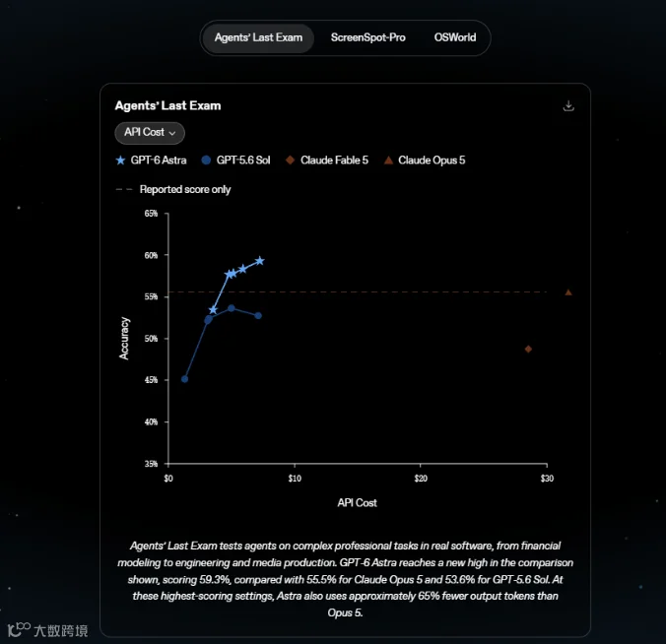Viewport: 666px width, 644px height.
Task: Open the ScreenSpot-Pro tab
Action: click(367, 37)
